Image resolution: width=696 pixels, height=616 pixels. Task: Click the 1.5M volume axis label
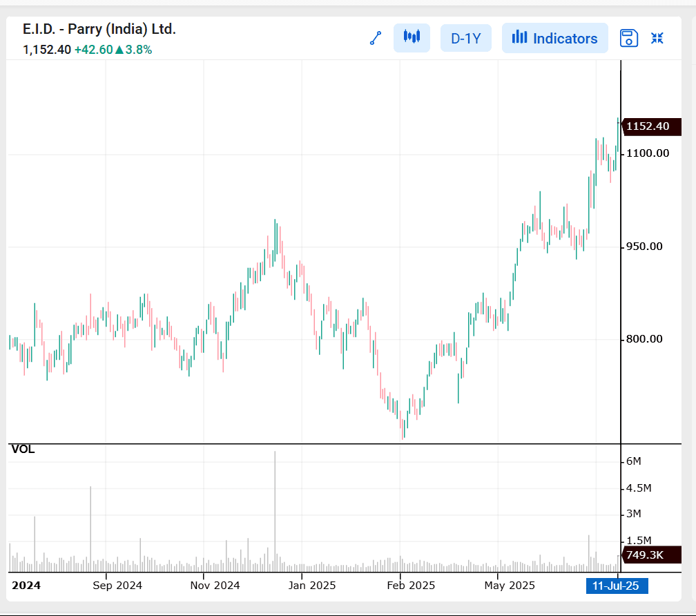tap(639, 541)
